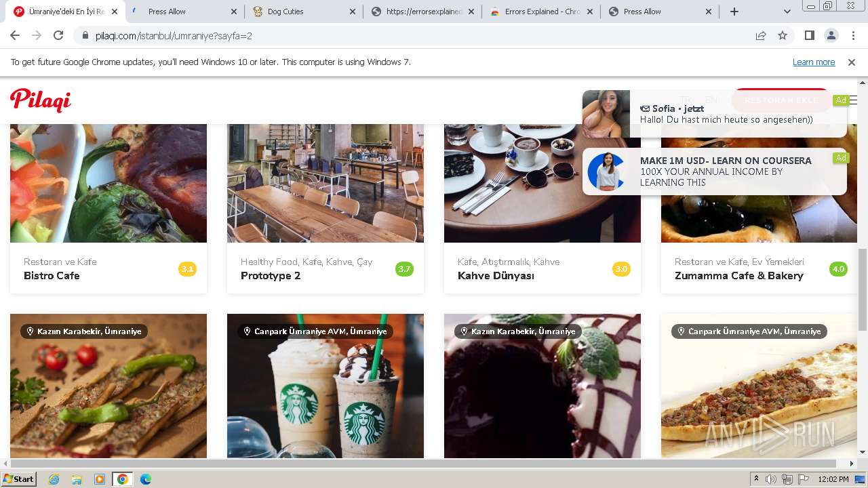The image size is (868, 488).
Task: Click the 3.0 rating badge on Kahve Dünyası
Action: point(621,269)
